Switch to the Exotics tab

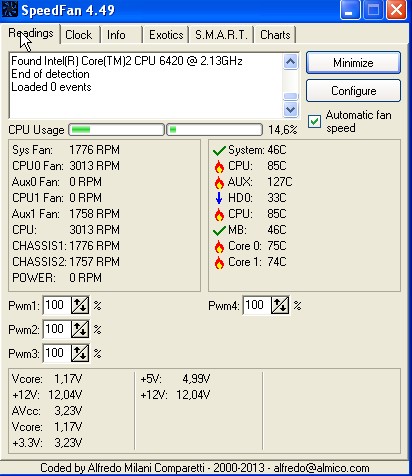pyautogui.click(x=166, y=35)
